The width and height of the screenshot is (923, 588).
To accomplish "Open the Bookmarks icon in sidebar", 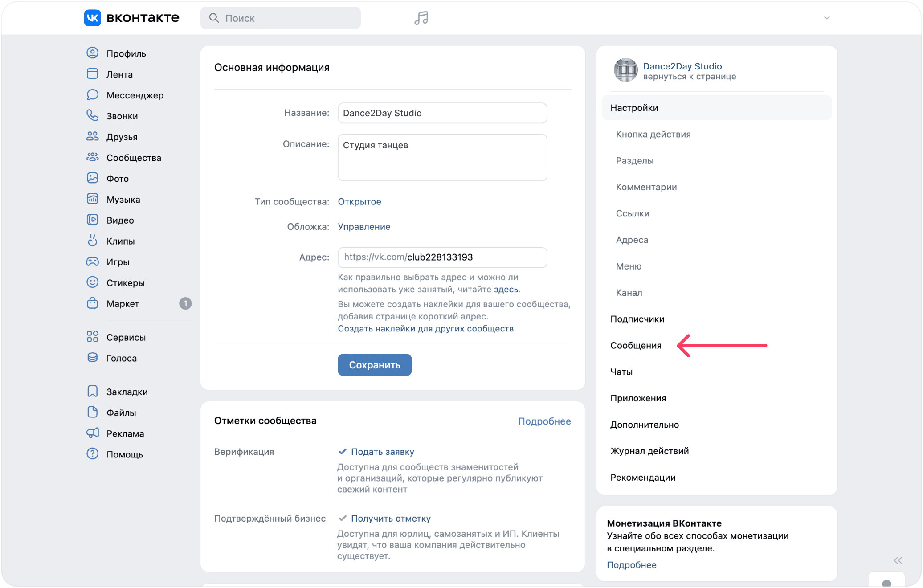I will (92, 392).
